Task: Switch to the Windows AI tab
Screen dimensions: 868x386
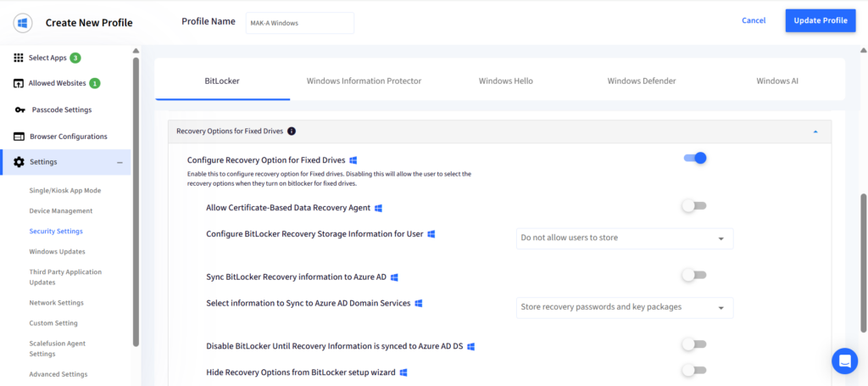Action: click(777, 81)
